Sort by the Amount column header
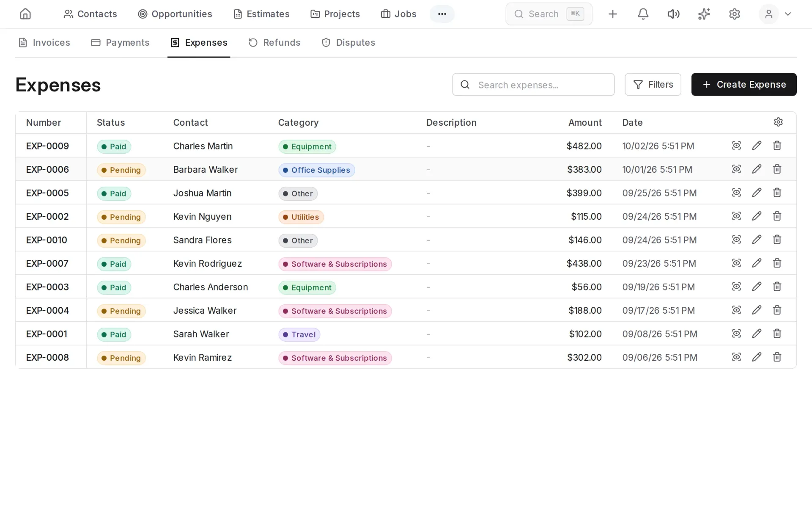Screen dimensions: 812x508 point(584,123)
